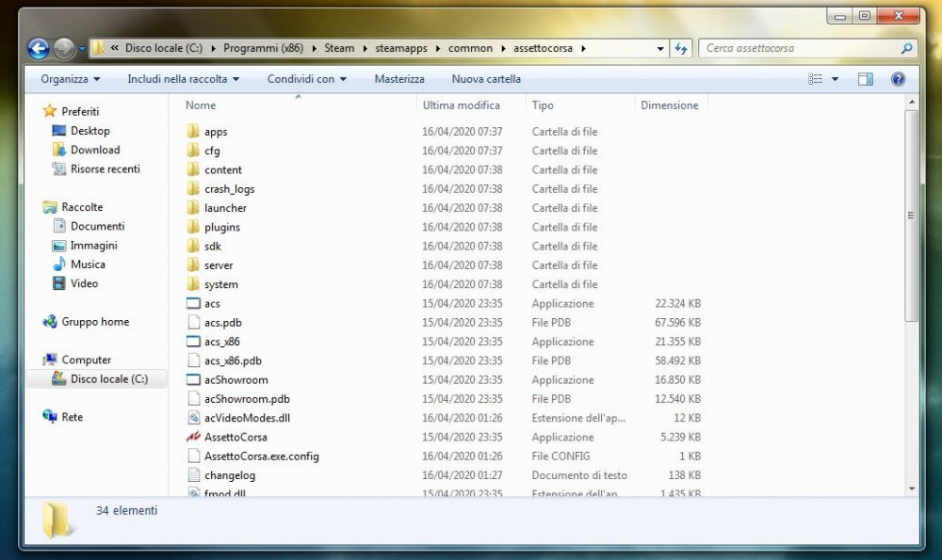The width and height of the screenshot is (942, 560).
Task: Open the recent pages dropdown arrow
Action: point(82,49)
